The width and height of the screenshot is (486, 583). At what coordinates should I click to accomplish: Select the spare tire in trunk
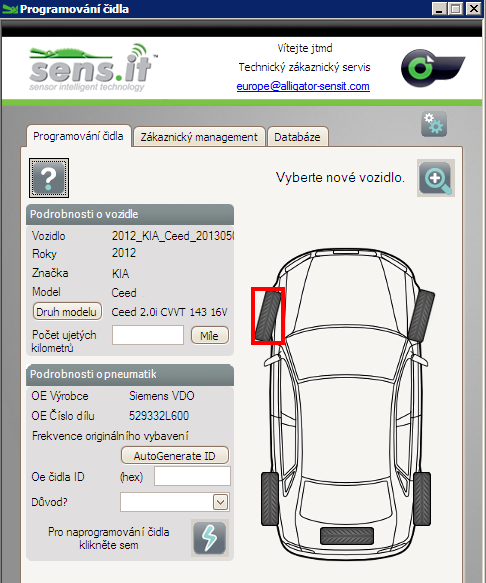(x=347, y=536)
